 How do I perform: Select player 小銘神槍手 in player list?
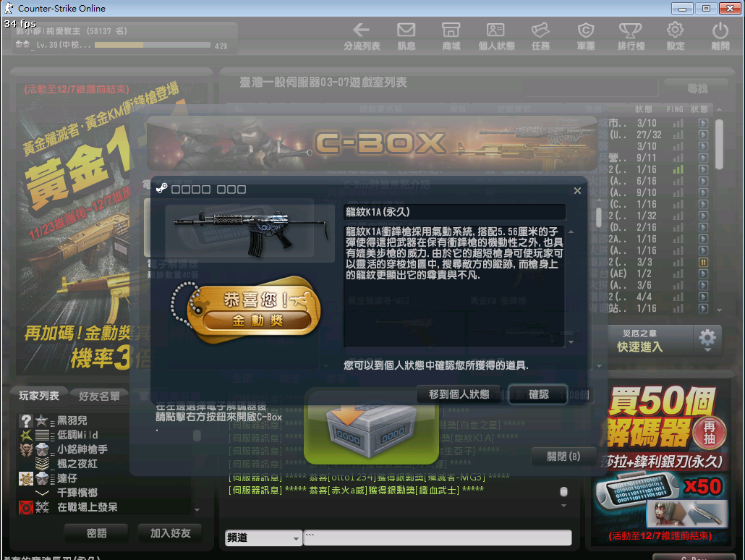pyautogui.click(x=82, y=449)
